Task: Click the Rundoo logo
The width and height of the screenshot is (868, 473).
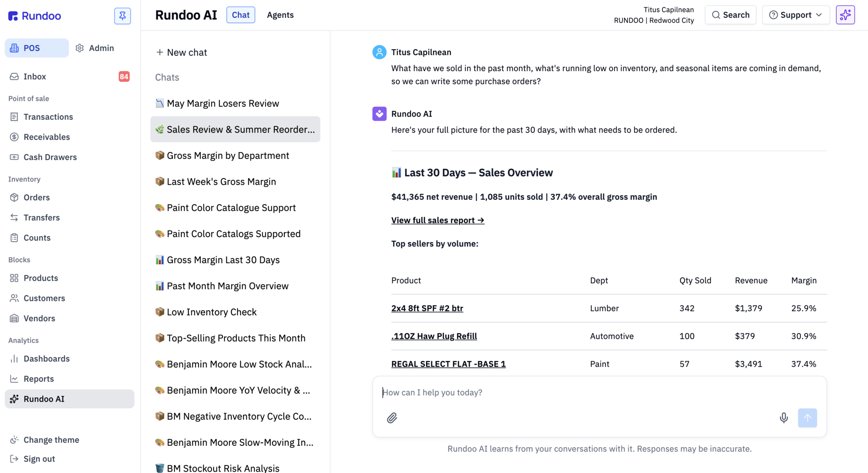Action: click(x=35, y=16)
